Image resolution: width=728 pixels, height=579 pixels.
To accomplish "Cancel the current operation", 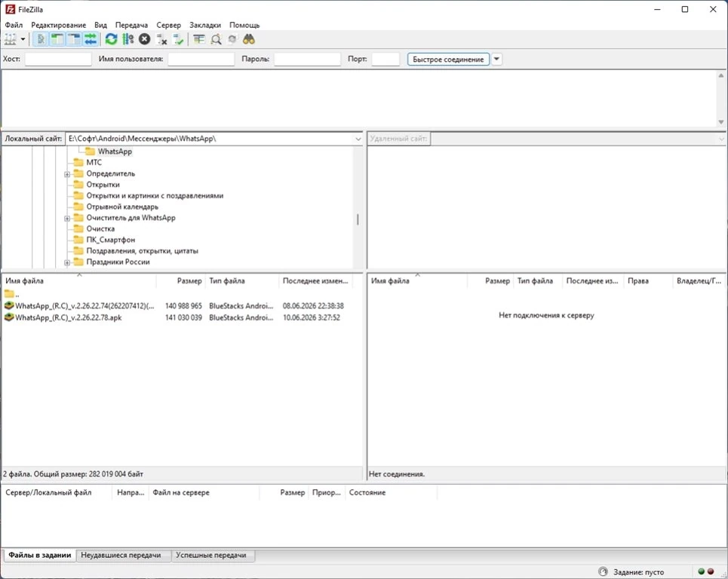I will tap(144, 39).
